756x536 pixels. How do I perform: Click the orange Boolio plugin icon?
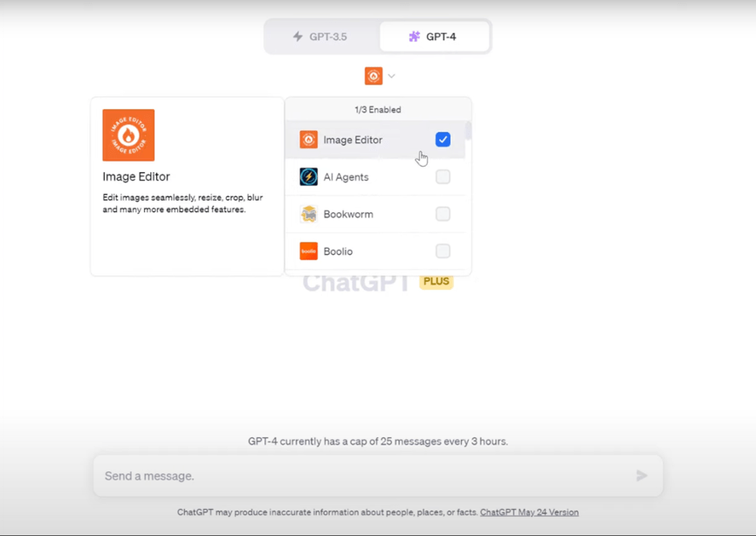(308, 251)
